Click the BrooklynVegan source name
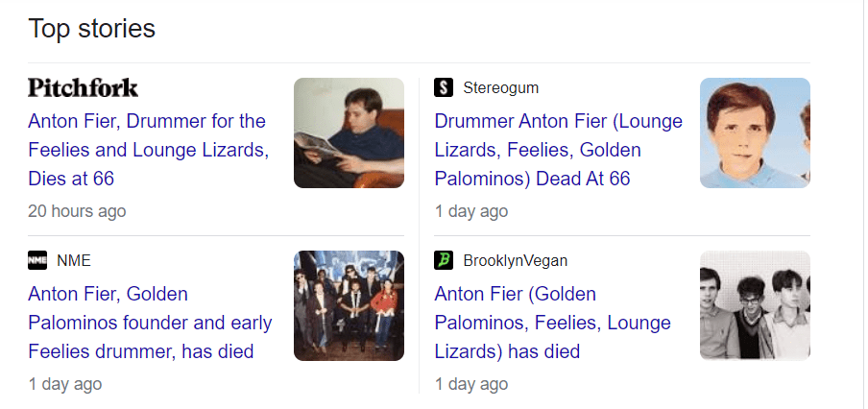868x409 pixels. 515,260
